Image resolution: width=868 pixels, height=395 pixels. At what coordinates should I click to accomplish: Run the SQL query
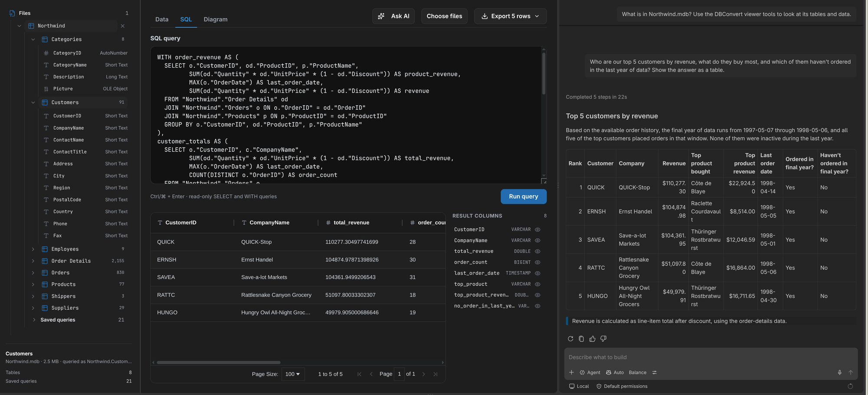pos(523,196)
